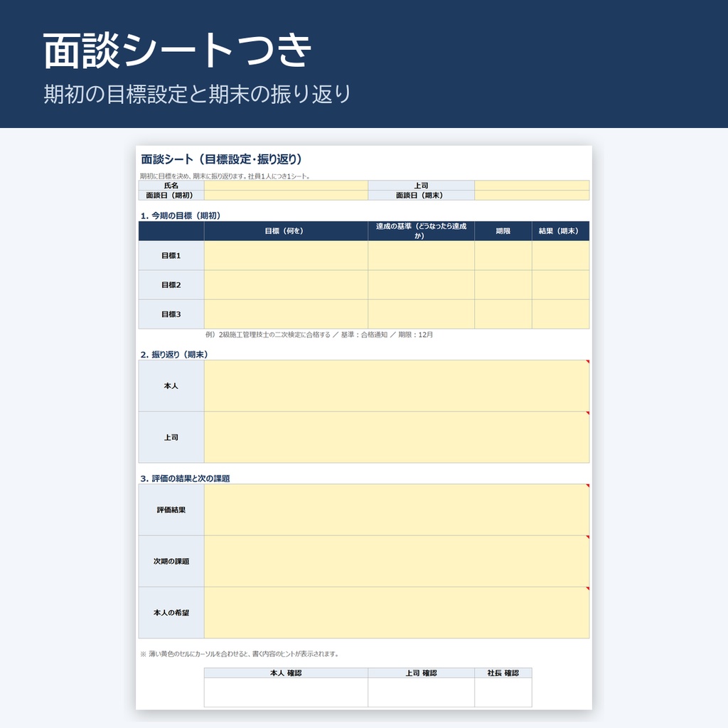Click the comment marker on 上司 振り返り cell
Image resolution: width=728 pixels, height=728 pixels.
coord(588,413)
